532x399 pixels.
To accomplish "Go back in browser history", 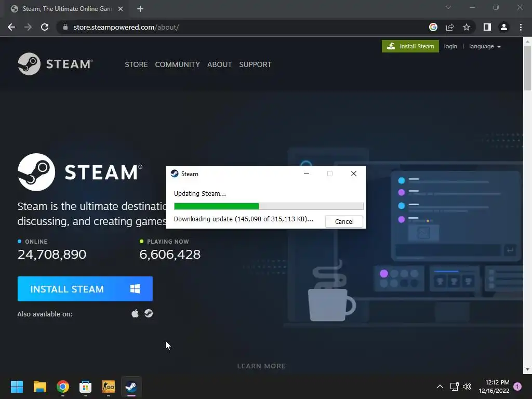I will [x=11, y=27].
